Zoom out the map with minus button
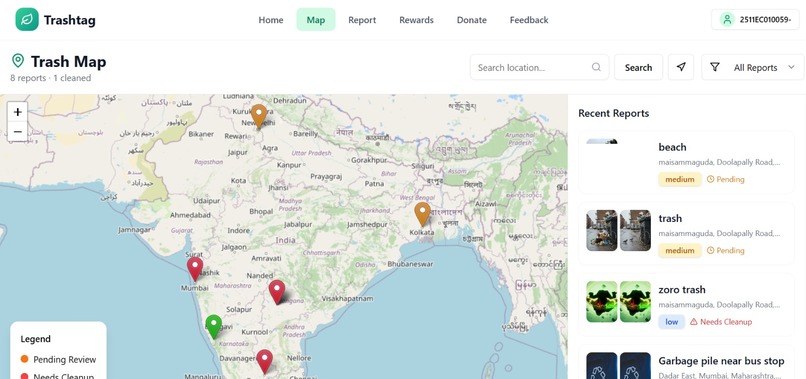Image resolution: width=806 pixels, height=379 pixels. point(17,132)
